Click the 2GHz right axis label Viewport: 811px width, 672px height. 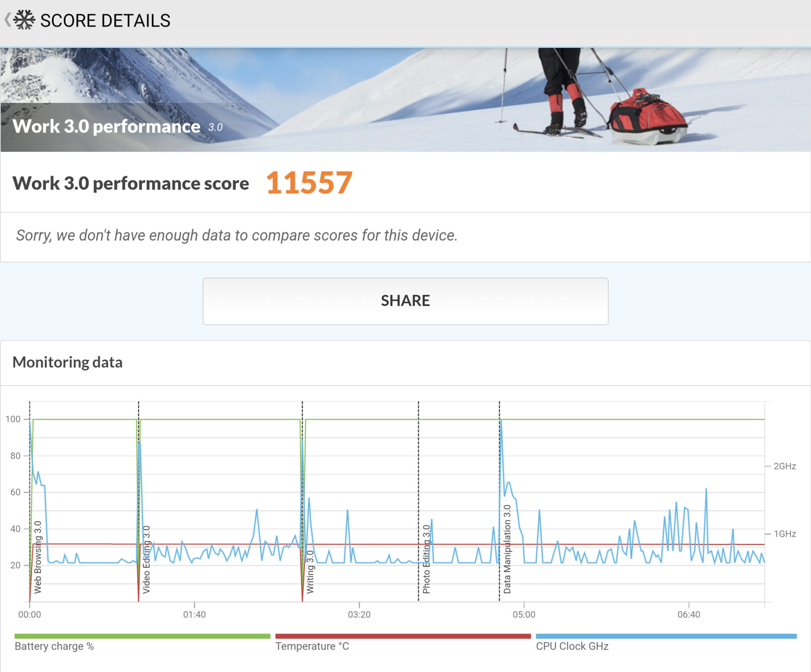(x=784, y=466)
